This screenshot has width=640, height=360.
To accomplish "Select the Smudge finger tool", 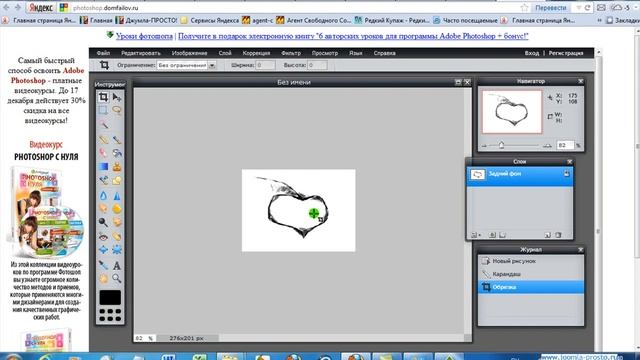I will click(103, 209).
